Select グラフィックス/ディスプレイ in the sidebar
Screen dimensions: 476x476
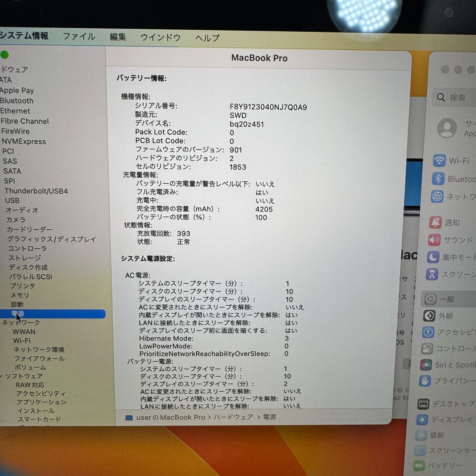click(x=52, y=239)
